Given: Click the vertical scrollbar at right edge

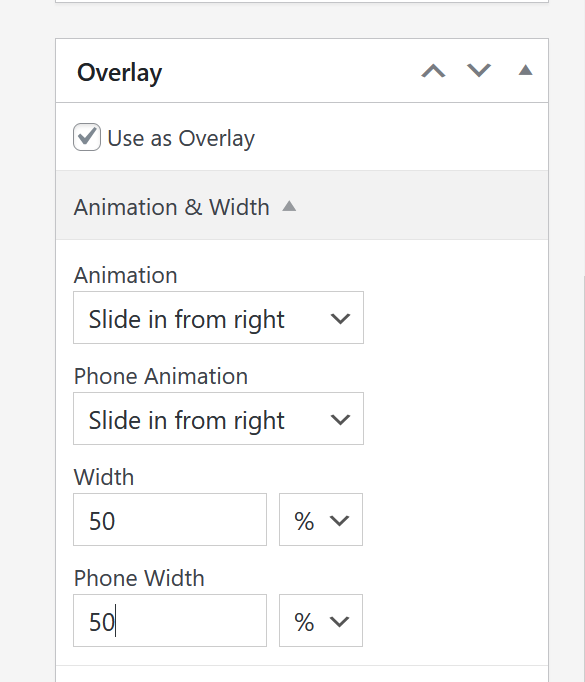Looking at the screenshot, I should 583,478.
